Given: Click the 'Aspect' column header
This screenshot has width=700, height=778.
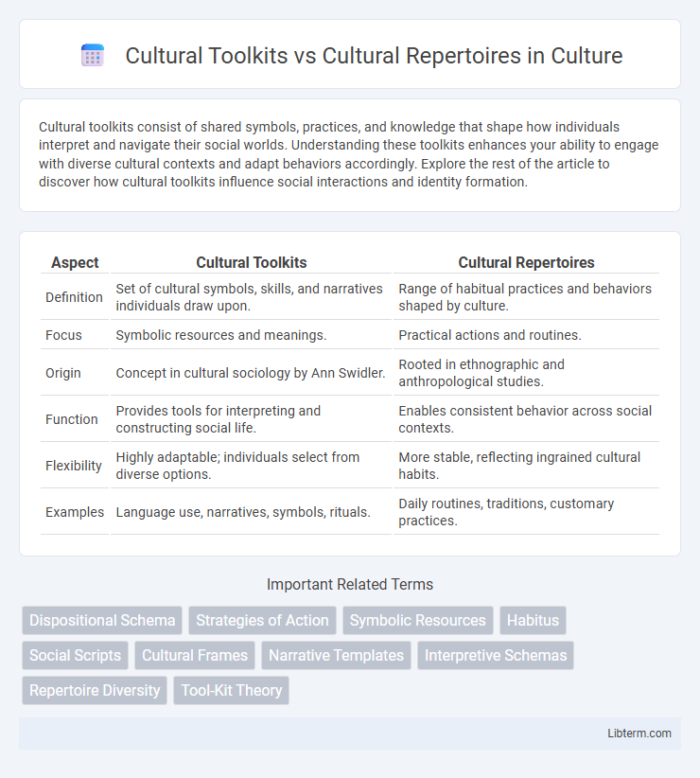Looking at the screenshot, I should click(x=75, y=262).
